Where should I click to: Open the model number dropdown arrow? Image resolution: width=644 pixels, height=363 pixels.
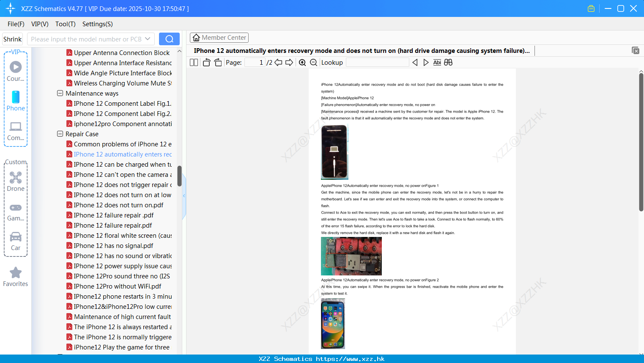[148, 39]
